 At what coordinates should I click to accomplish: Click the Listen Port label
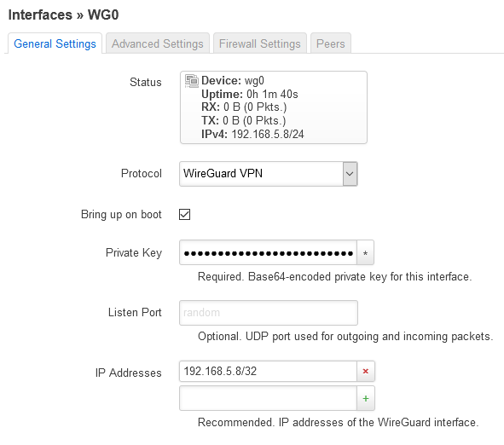coord(135,312)
